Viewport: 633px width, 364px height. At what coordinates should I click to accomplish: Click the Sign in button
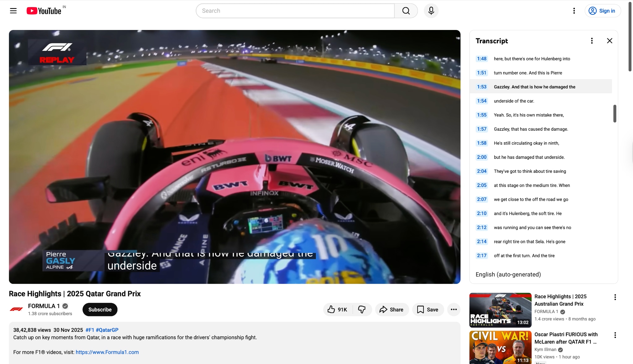pyautogui.click(x=602, y=11)
